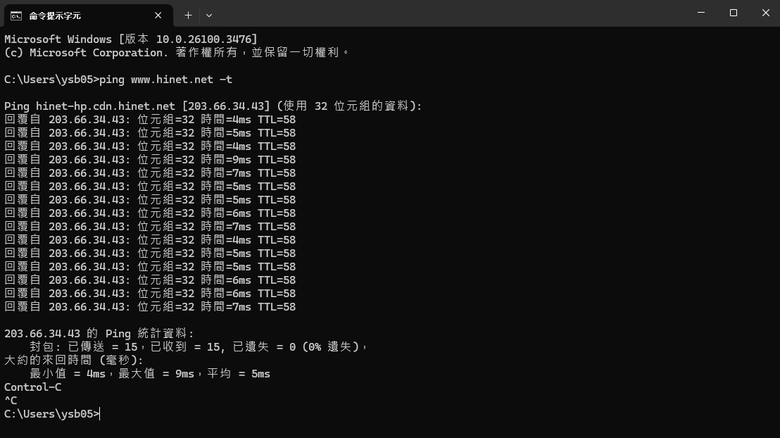Image resolution: width=780 pixels, height=438 pixels.
Task: Expand the new-tab profile dropdown chevron
Action: pos(209,15)
